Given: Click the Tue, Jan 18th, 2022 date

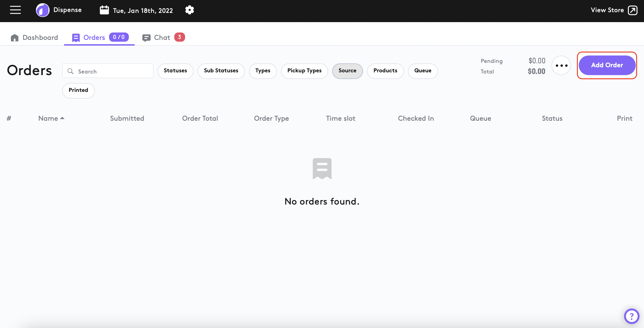Looking at the screenshot, I should click(x=143, y=11).
